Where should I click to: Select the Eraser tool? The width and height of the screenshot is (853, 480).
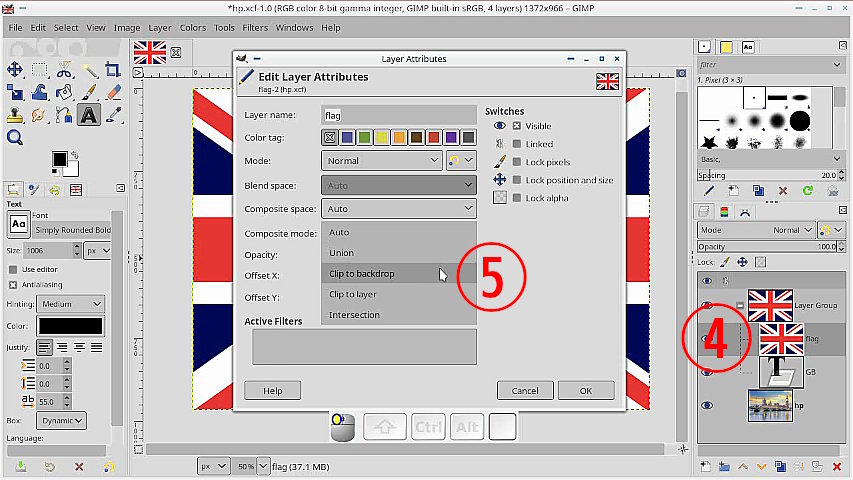coord(113,93)
